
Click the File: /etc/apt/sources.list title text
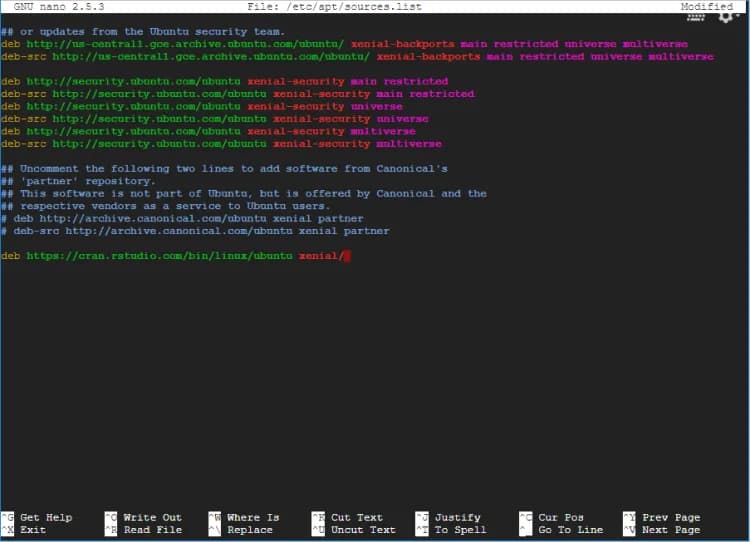[334, 7]
